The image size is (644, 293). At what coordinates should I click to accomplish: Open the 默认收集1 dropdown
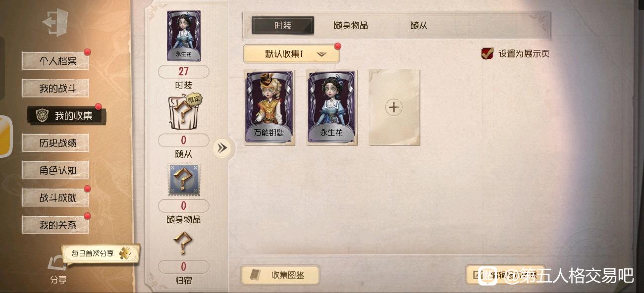pyautogui.click(x=291, y=54)
